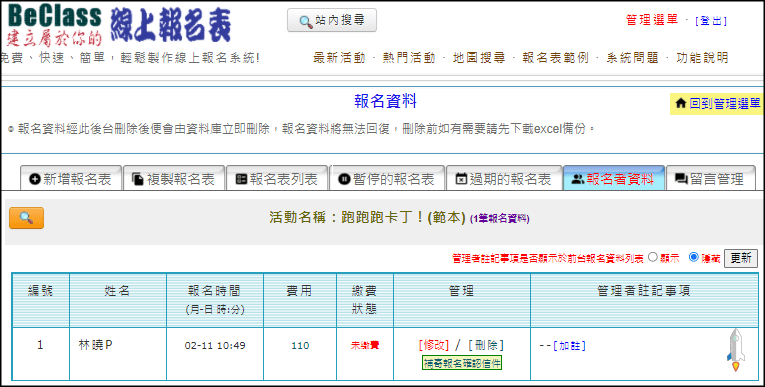Switch to 複製報名表 tab
This screenshot has width=765, height=387.
(174, 179)
